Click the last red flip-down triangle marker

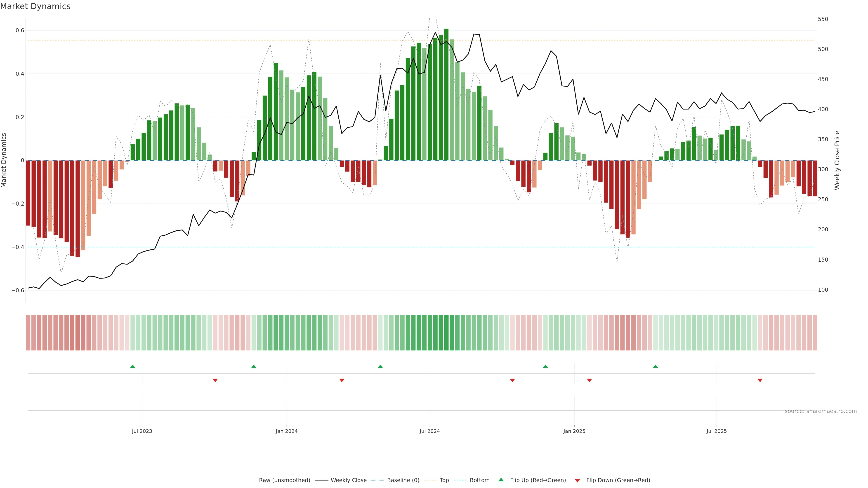tap(760, 380)
